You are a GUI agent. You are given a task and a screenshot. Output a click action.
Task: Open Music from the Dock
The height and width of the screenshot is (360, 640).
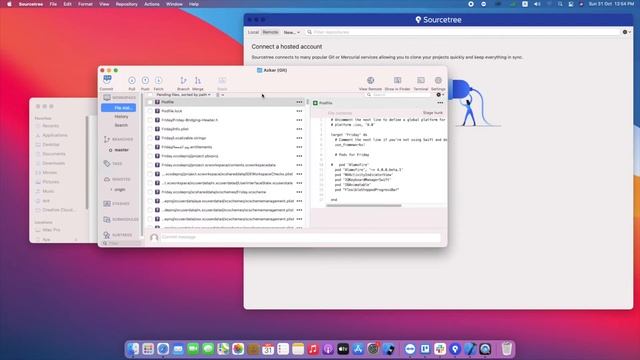click(313, 349)
